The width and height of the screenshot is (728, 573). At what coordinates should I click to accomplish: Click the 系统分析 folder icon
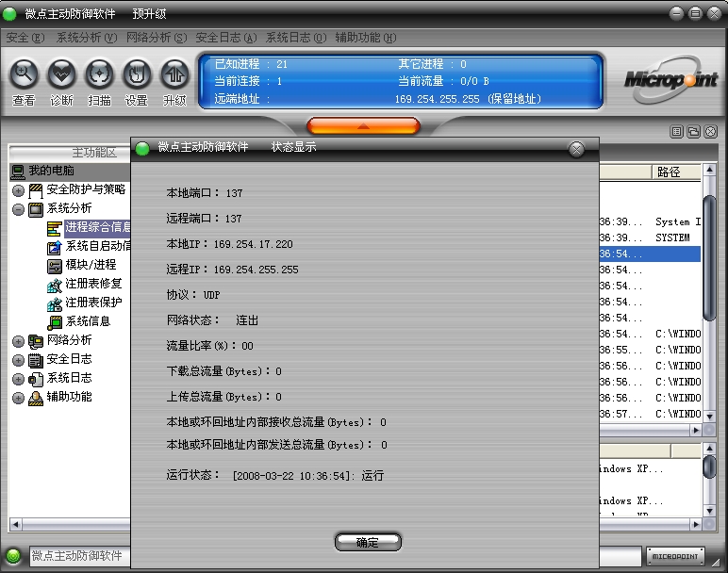point(36,209)
